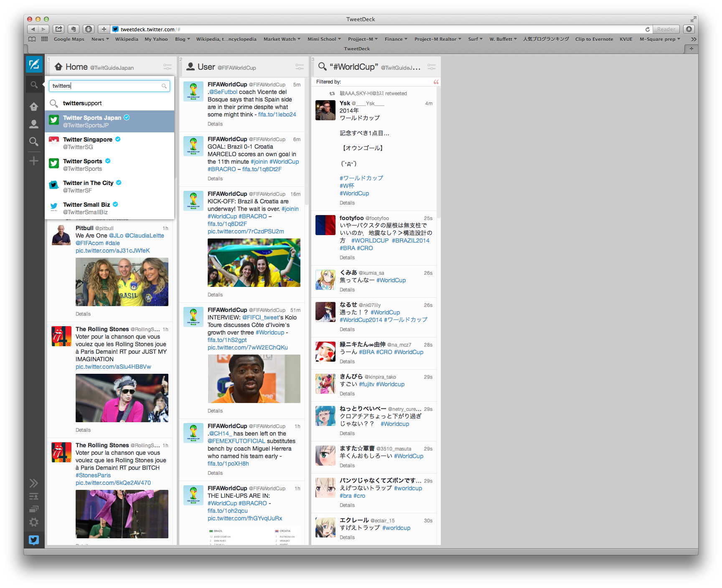
Task: Open W. Buffett bookmarks dropdown
Action: 503,39
